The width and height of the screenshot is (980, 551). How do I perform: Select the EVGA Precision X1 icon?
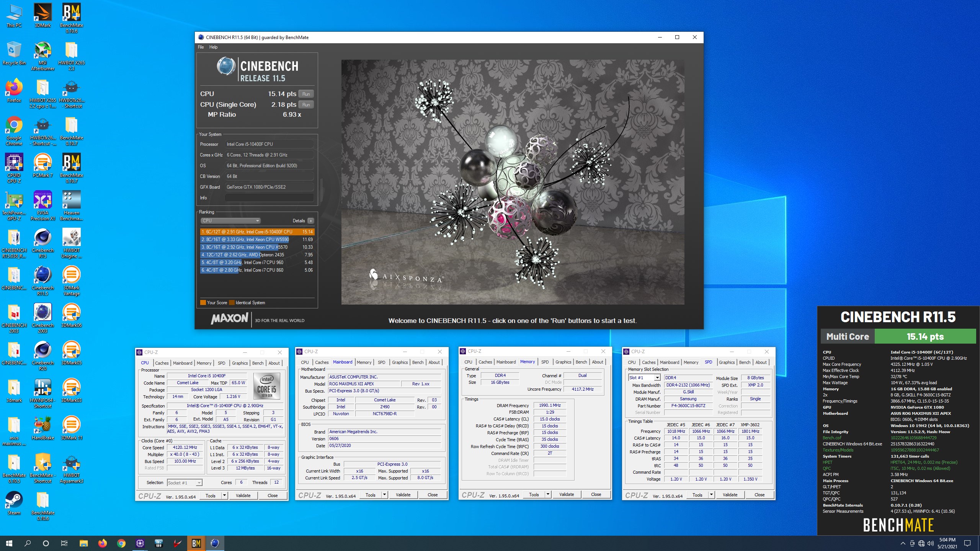pyautogui.click(x=42, y=206)
